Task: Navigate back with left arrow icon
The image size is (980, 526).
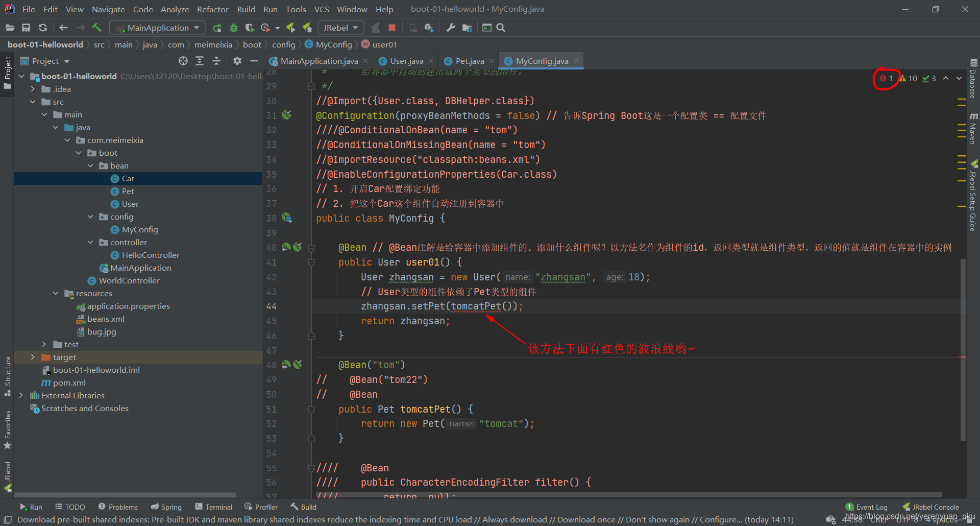Action: tap(63, 28)
